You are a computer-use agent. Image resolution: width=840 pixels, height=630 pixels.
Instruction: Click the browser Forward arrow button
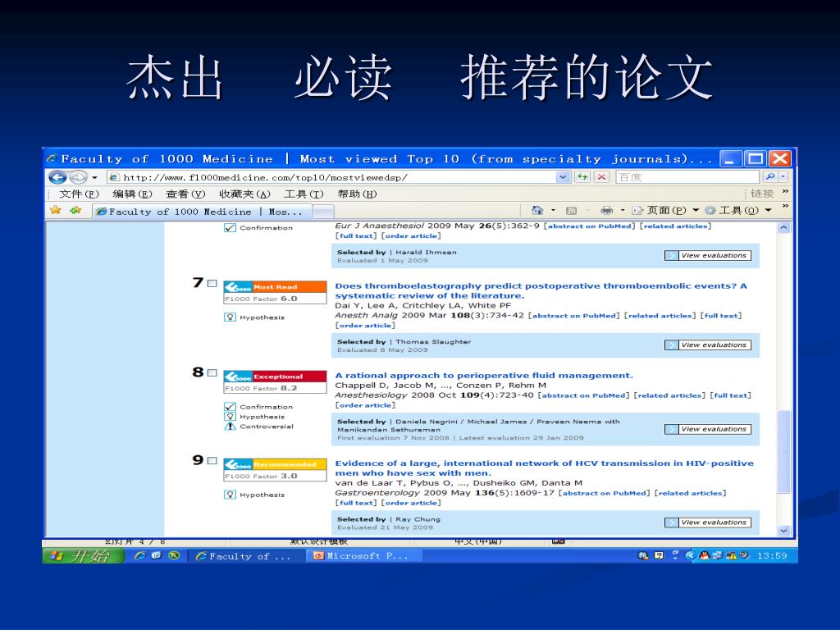[78, 177]
